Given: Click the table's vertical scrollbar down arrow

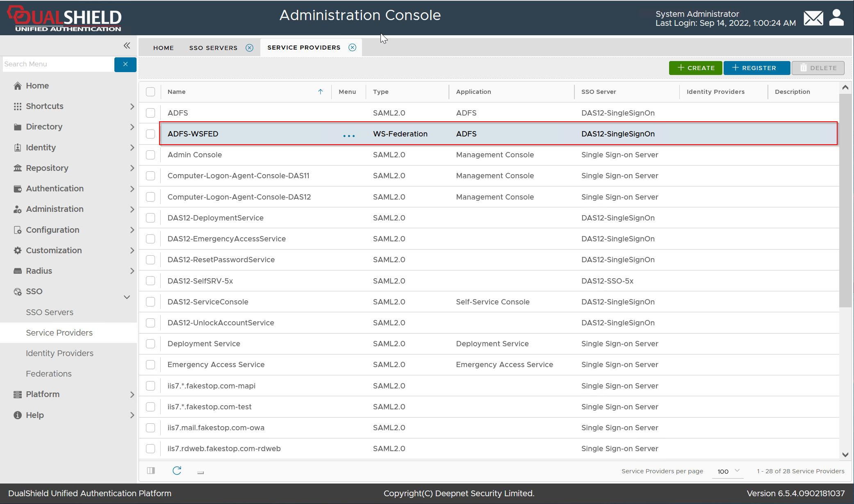Looking at the screenshot, I should coord(845,454).
